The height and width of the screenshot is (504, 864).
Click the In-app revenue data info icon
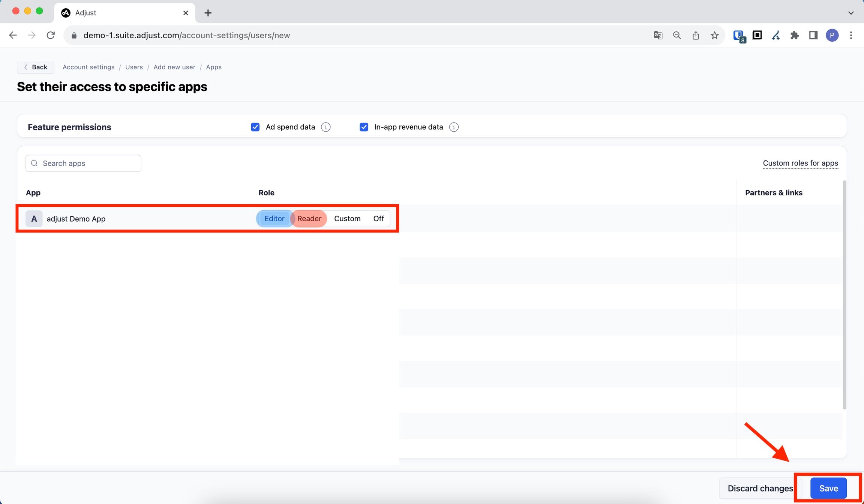454,127
